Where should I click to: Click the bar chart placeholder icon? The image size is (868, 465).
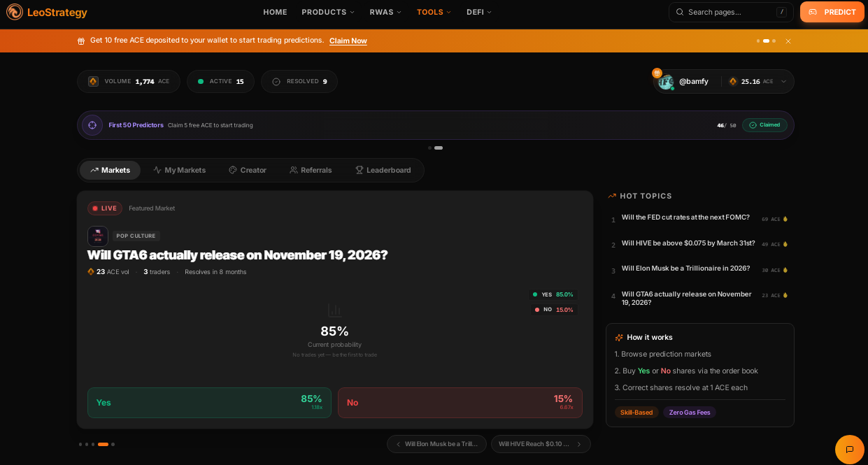pyautogui.click(x=334, y=310)
